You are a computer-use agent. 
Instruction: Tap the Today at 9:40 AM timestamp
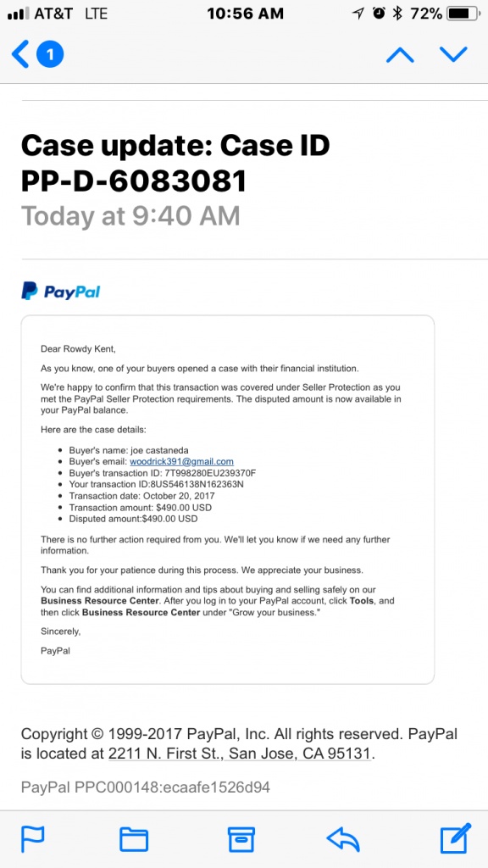(x=130, y=216)
